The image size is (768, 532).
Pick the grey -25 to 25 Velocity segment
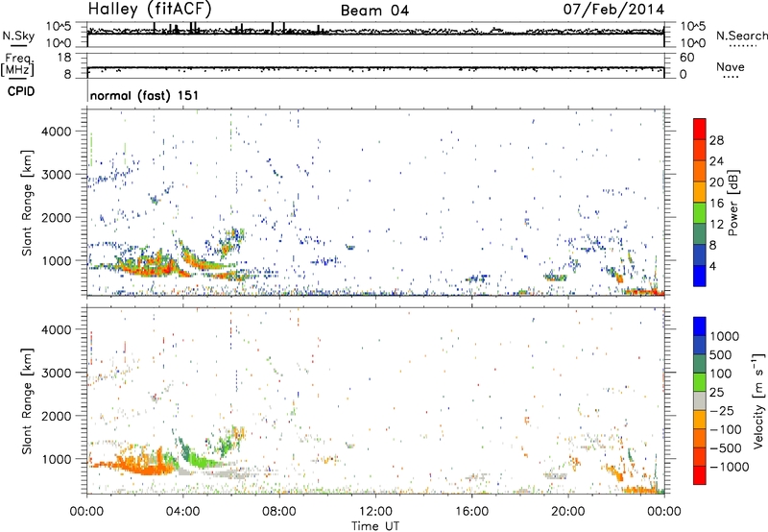(x=700, y=400)
